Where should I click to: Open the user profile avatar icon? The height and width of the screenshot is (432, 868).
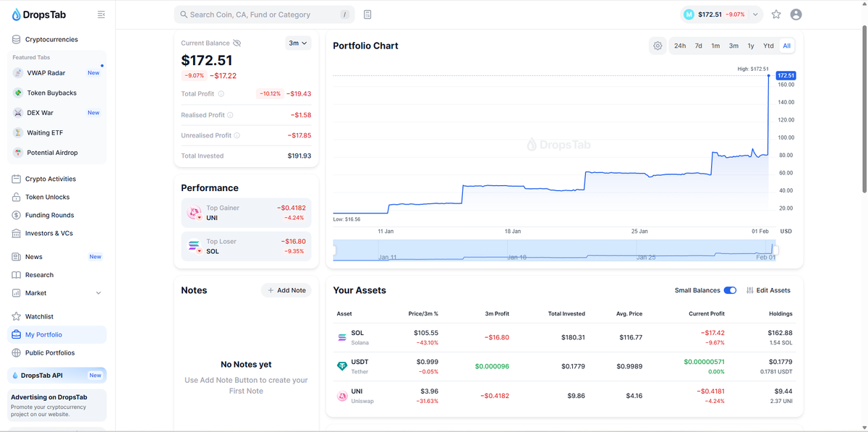796,14
